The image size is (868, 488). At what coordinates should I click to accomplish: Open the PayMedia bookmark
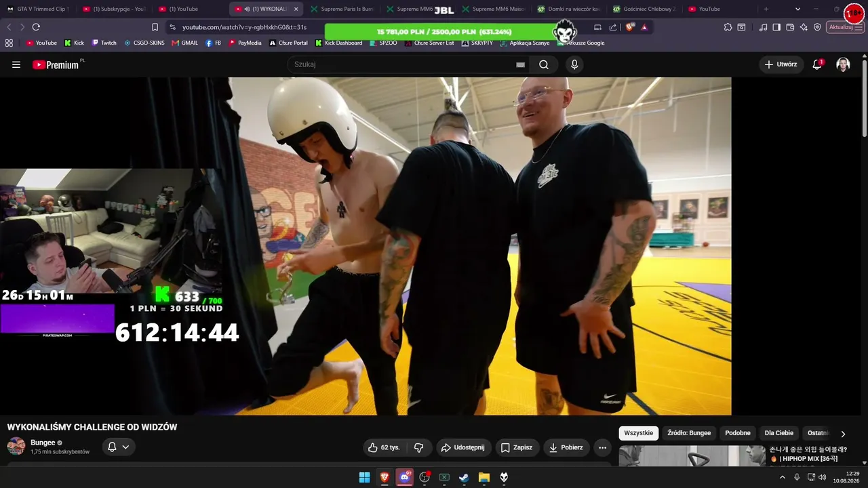point(245,43)
